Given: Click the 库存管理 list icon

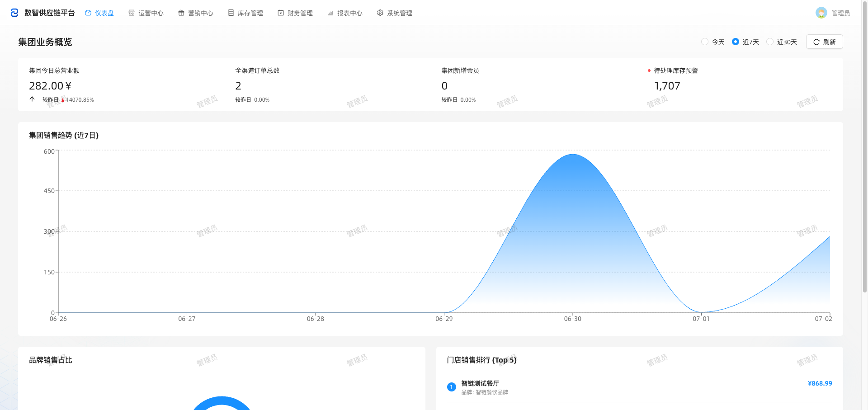Looking at the screenshot, I should 231,13.
